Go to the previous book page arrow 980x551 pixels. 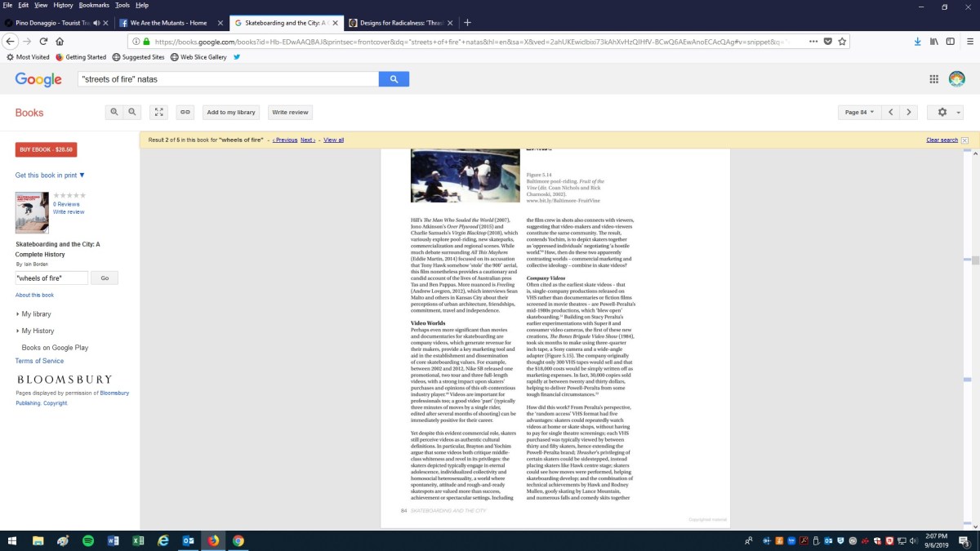coord(891,112)
